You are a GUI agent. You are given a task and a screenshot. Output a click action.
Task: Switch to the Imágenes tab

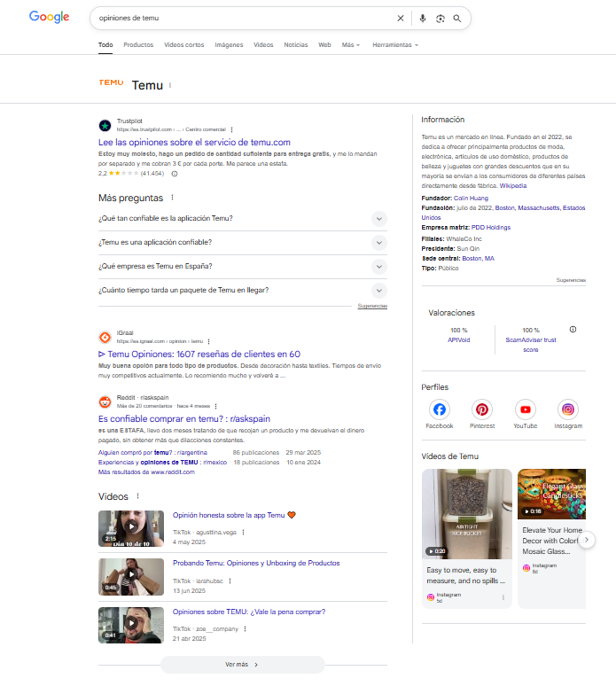click(229, 44)
